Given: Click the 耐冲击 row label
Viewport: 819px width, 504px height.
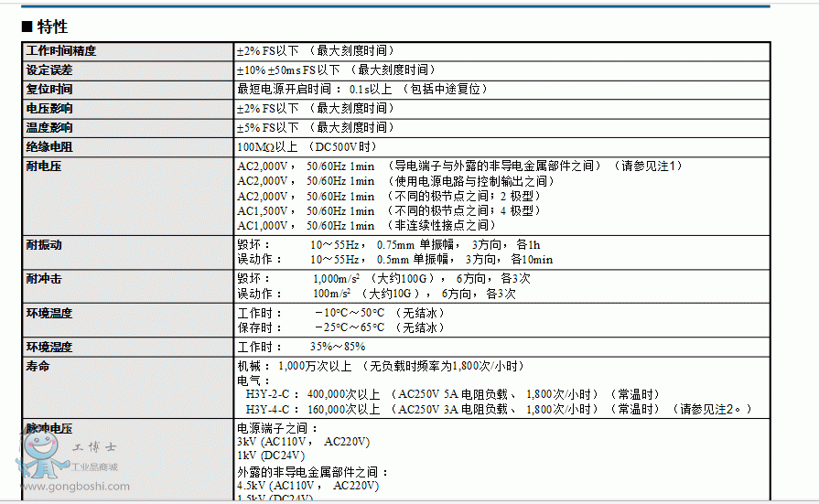Looking at the screenshot, I should 44,279.
